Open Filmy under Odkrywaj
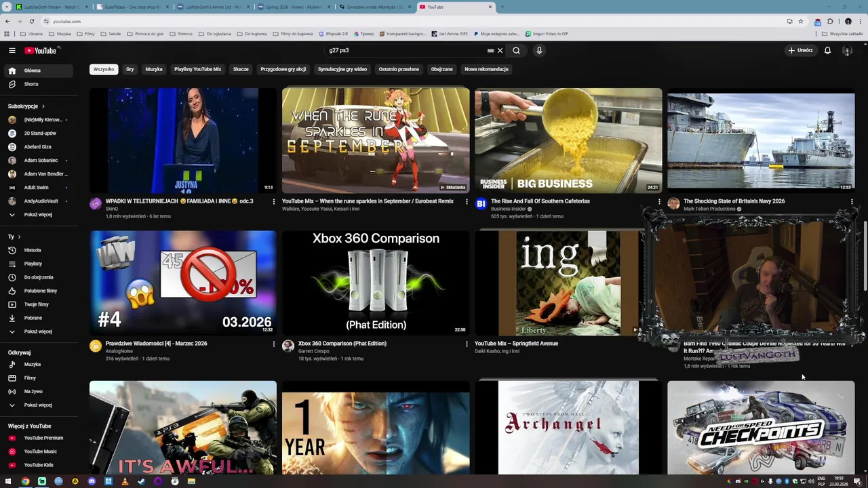The image size is (868, 488). pos(38,378)
